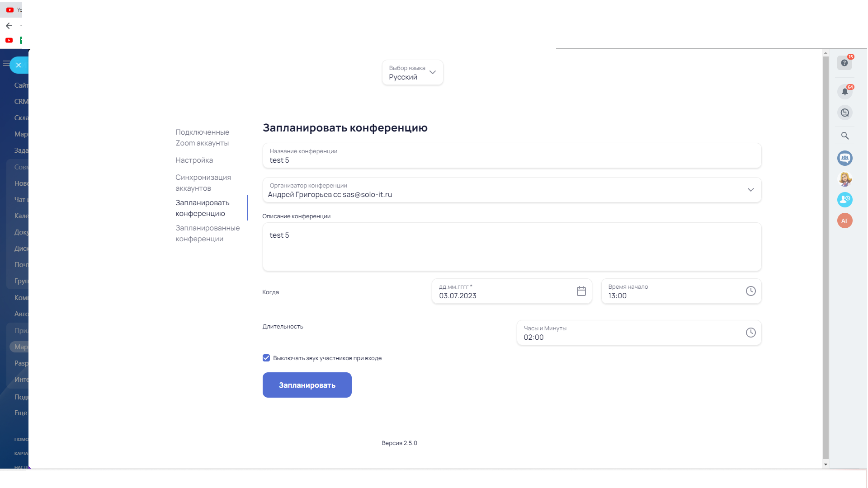Click the calendar icon in date field

581,291
